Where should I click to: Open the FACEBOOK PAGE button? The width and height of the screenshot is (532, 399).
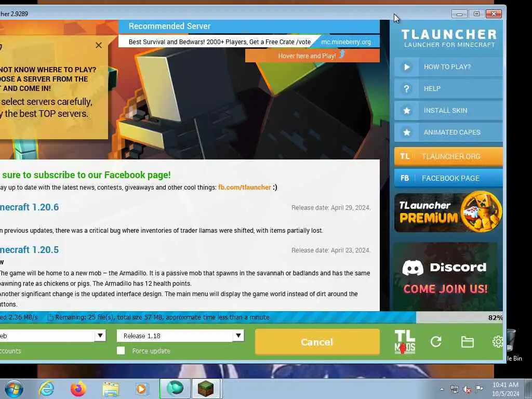(x=448, y=178)
